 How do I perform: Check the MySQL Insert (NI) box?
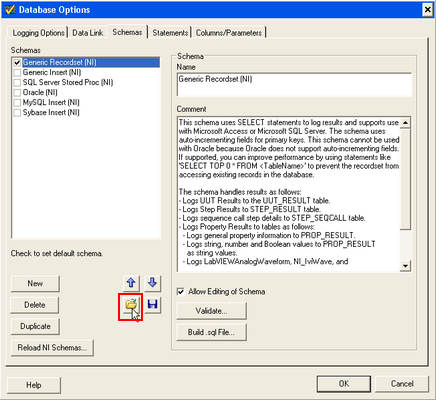point(17,103)
